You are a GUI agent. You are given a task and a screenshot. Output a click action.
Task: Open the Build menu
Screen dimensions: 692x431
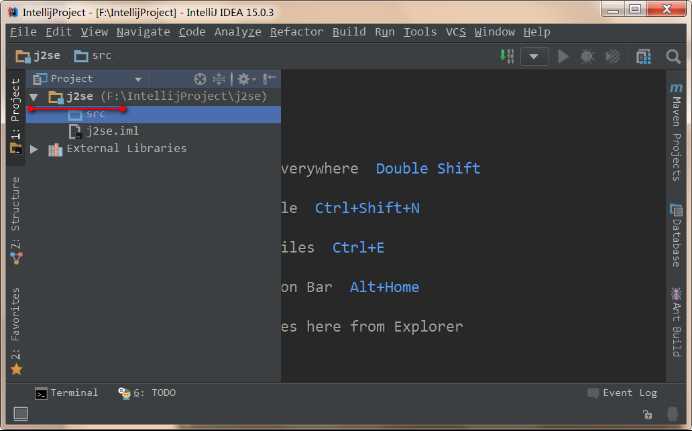pyautogui.click(x=349, y=32)
